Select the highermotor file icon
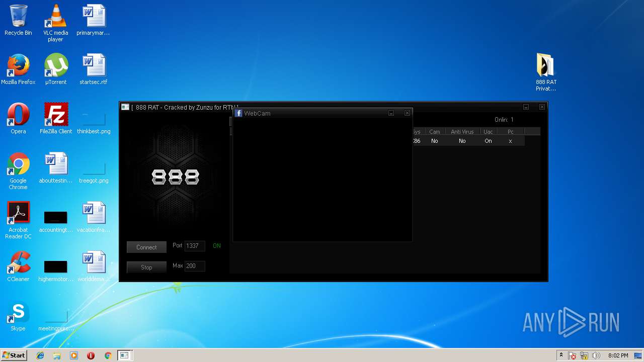The width and height of the screenshot is (644, 362). click(x=56, y=270)
